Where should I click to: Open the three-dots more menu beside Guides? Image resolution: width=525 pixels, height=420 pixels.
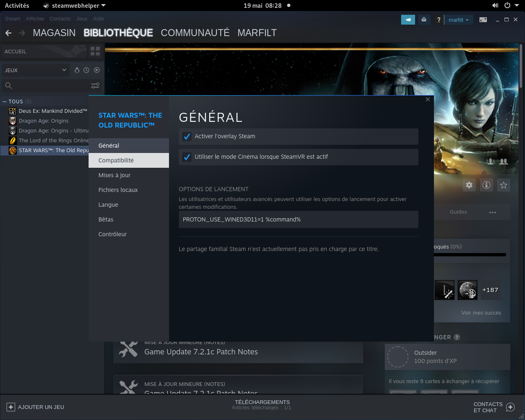click(x=493, y=212)
